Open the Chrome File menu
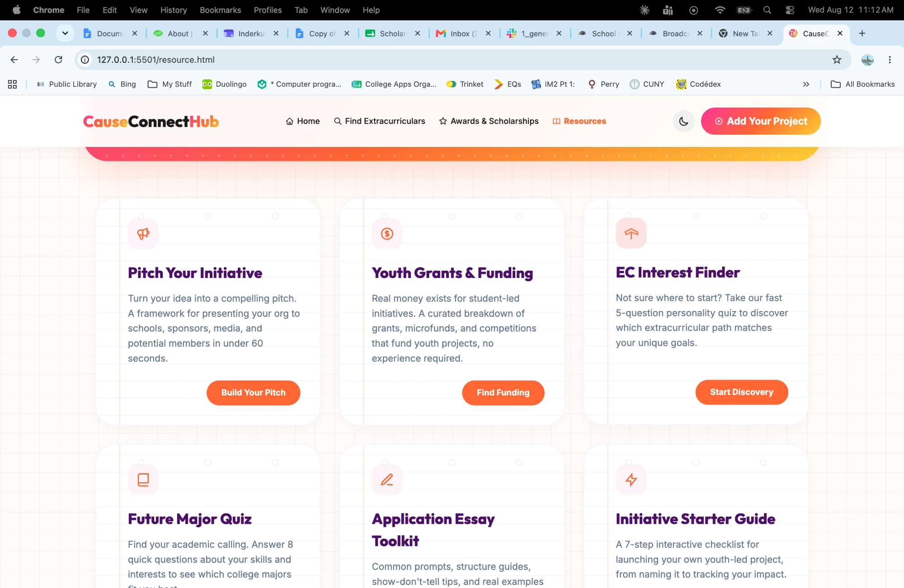This screenshot has height=588, width=904. pos(83,10)
